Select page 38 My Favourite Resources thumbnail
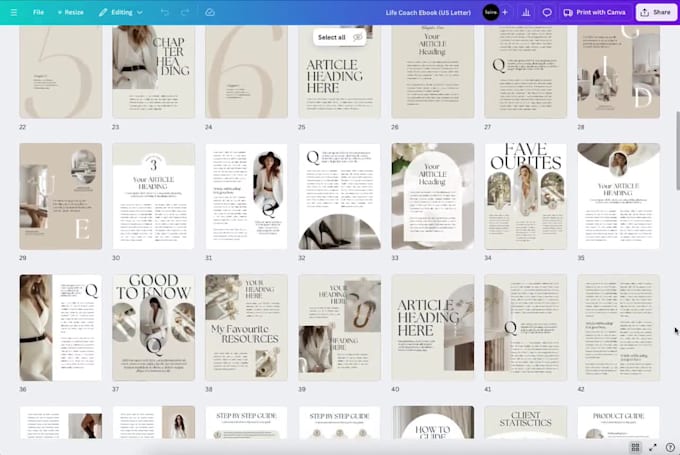The image size is (680, 455). [246, 327]
